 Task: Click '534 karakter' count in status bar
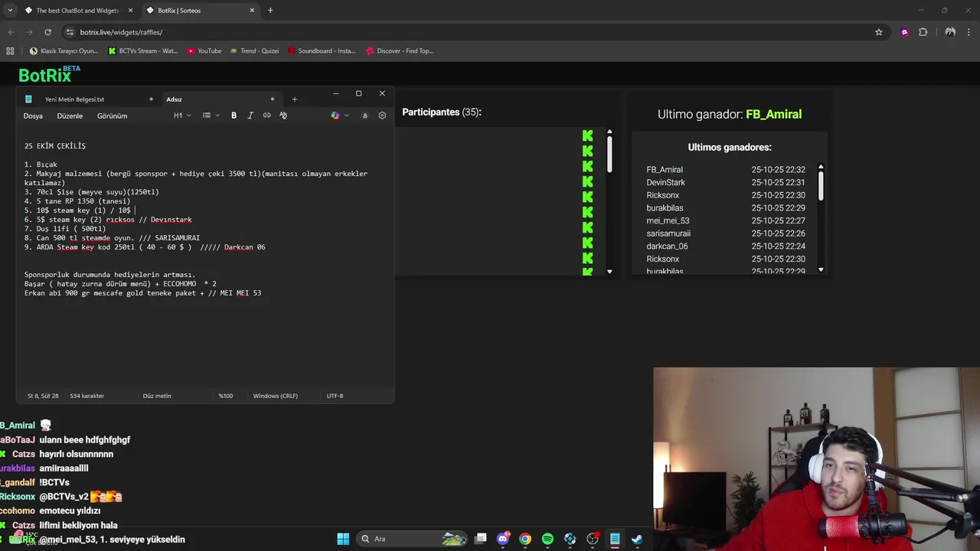87,396
